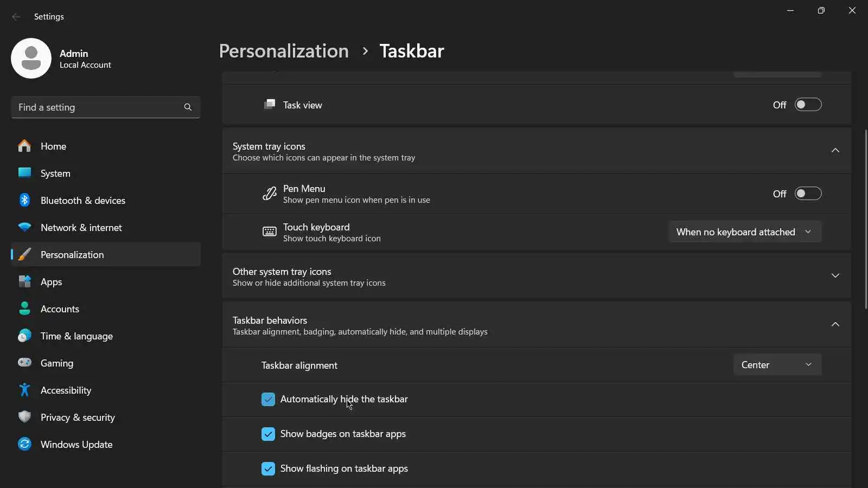Click the Gaming controller icon
The image size is (868, 488).
24,363
